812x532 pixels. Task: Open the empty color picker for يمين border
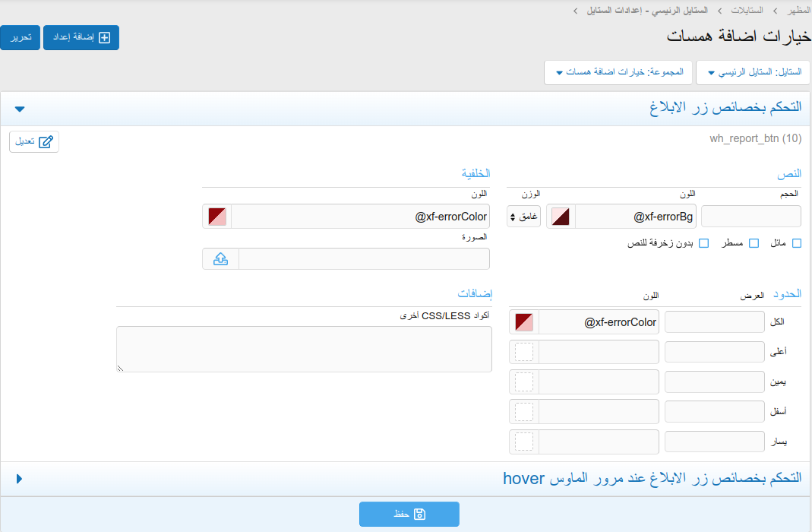coord(524,382)
